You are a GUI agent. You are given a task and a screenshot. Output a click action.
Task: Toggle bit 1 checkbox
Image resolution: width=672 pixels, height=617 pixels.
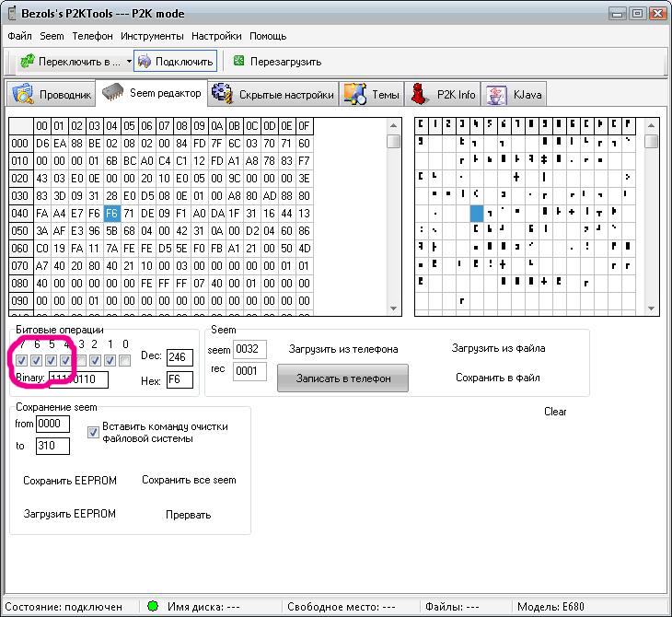110,361
